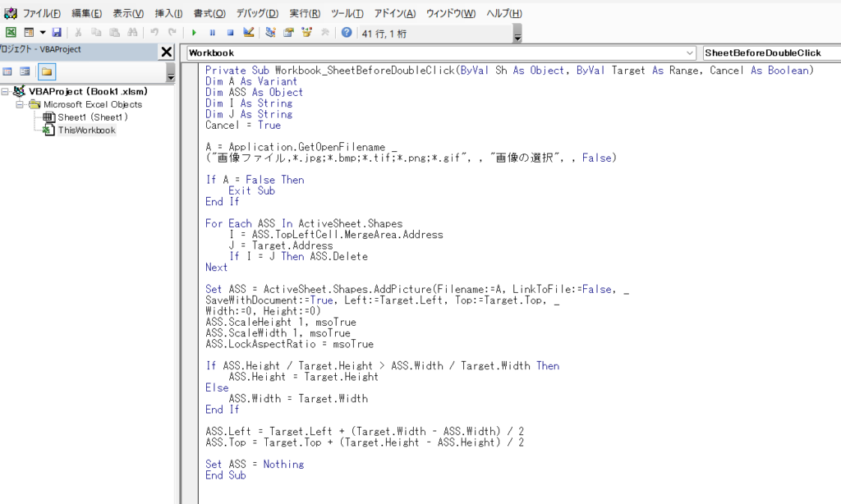841x504 pixels.
Task: Switch to Excel via the green Excel icon
Action: coord(11,32)
